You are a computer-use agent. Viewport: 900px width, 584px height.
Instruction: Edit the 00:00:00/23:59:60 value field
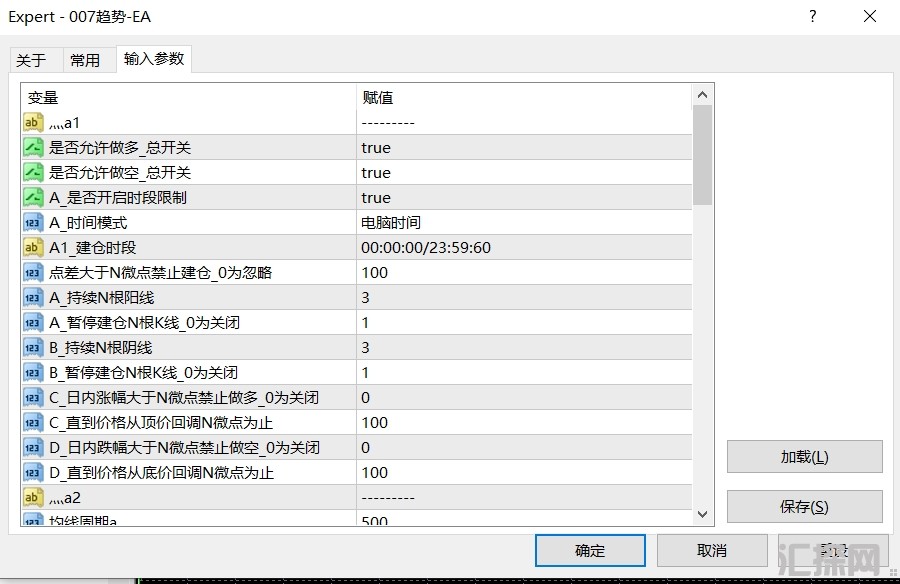coord(524,247)
